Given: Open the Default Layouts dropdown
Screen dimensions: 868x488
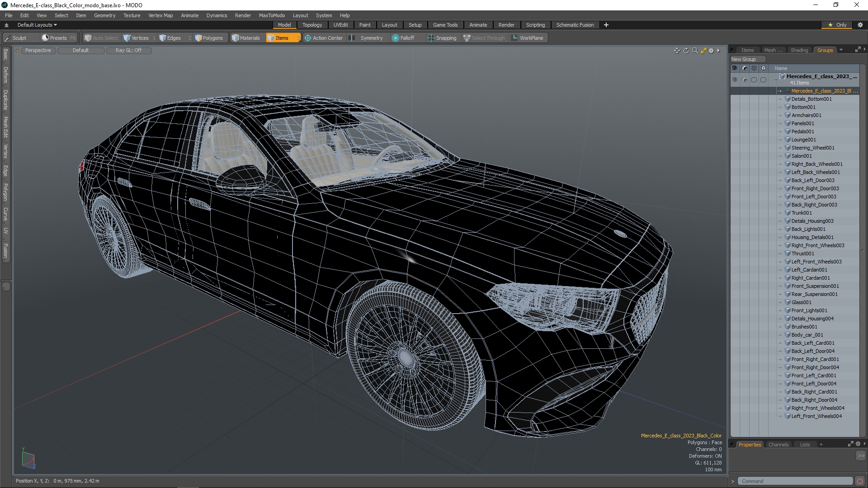Looking at the screenshot, I should (37, 25).
